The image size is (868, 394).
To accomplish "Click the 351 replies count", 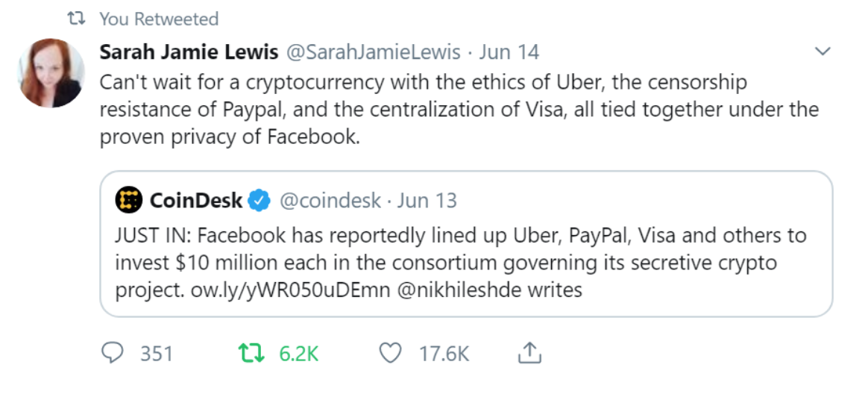I will [x=157, y=353].
